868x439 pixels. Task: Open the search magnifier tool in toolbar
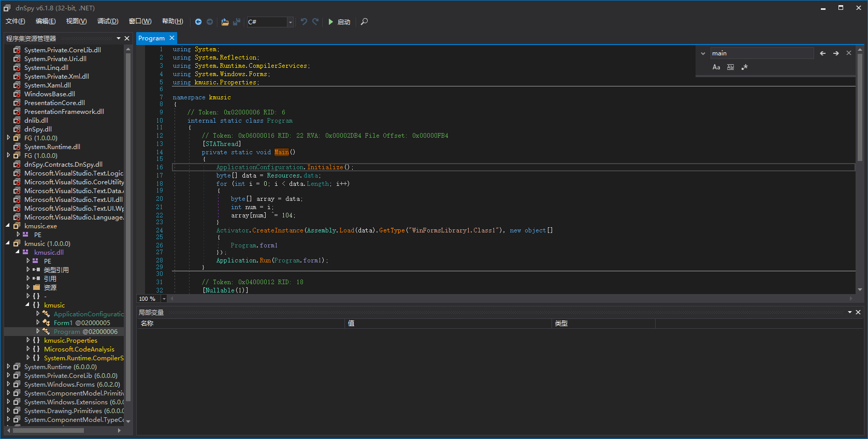click(364, 22)
